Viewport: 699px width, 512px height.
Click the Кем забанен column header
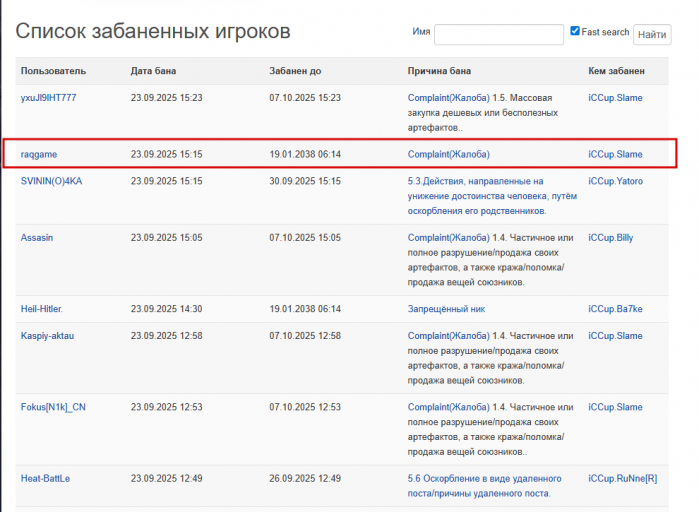click(x=616, y=71)
